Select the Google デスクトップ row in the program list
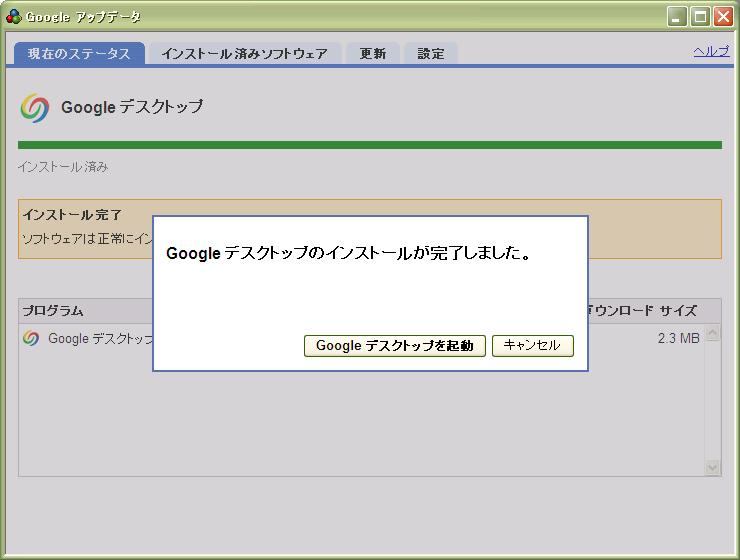The image size is (740, 560). pyautogui.click(x=361, y=338)
